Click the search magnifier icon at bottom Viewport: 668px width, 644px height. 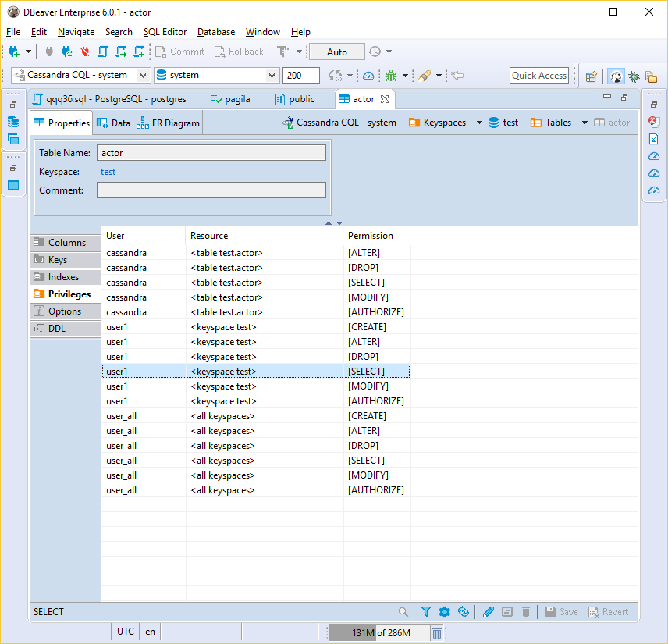(x=403, y=612)
